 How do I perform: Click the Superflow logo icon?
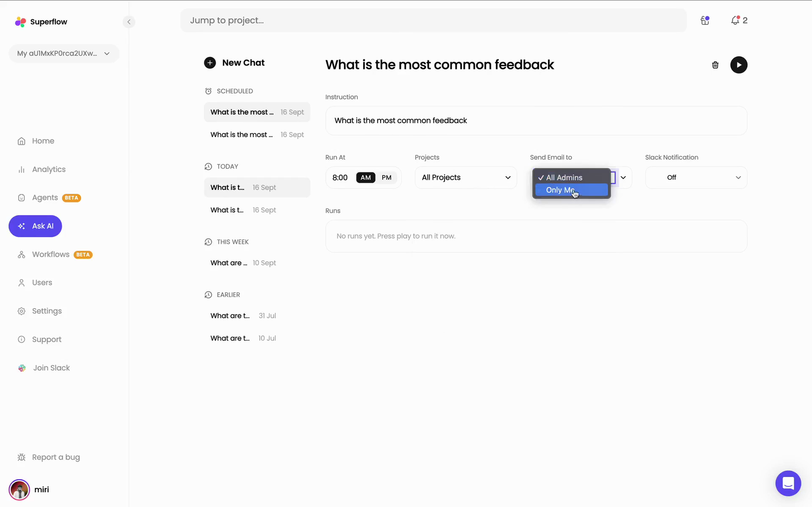click(20, 22)
